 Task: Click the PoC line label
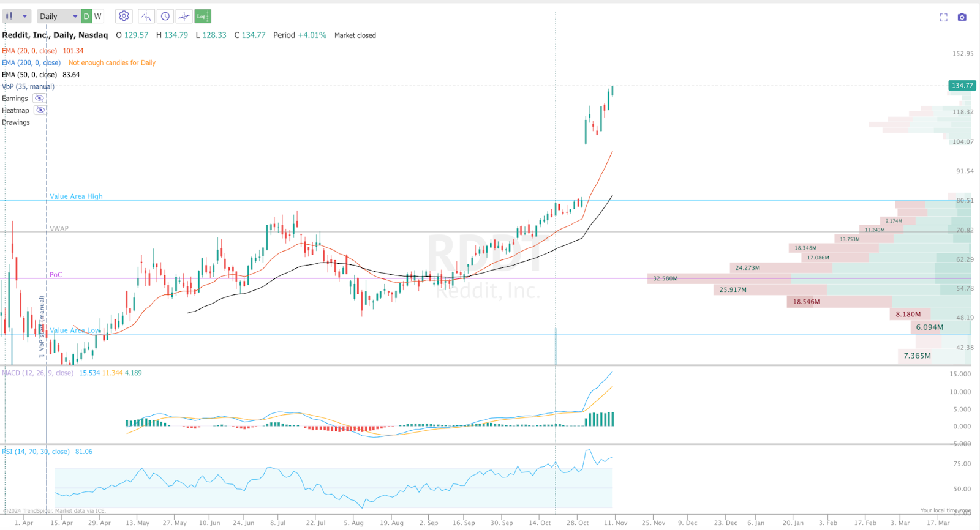56,275
